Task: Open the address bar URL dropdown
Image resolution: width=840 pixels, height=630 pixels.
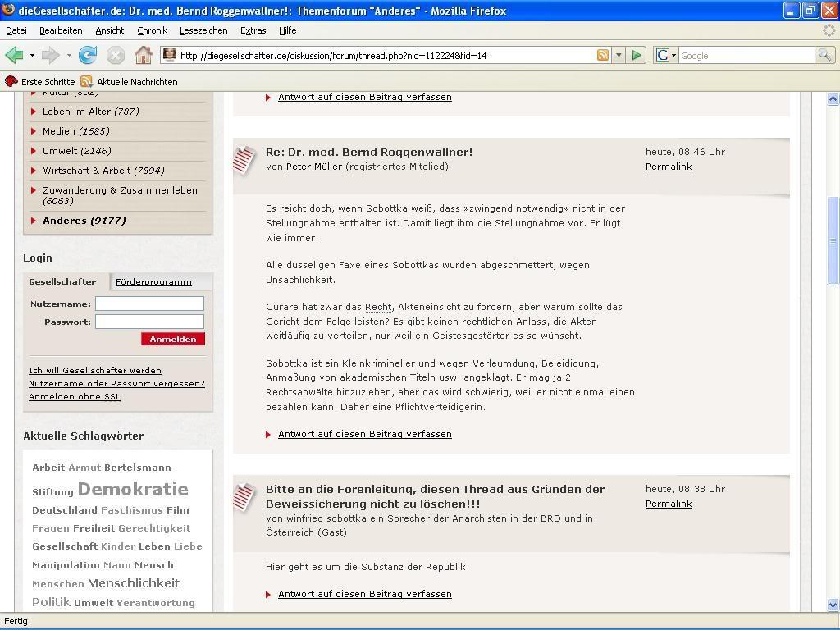Action: click(x=619, y=56)
